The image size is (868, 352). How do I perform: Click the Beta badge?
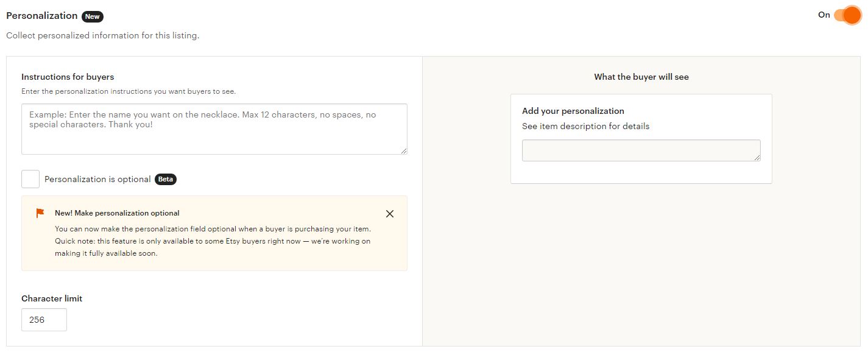166,180
